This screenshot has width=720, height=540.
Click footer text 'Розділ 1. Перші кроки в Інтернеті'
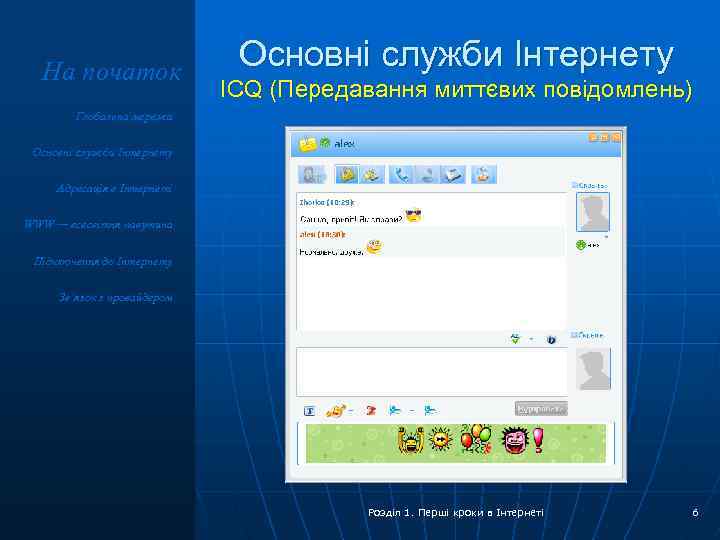(456, 512)
